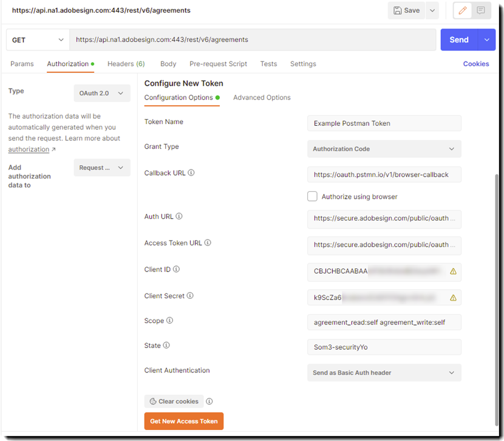Expand the GET method selector
504x441 pixels.
coord(37,39)
